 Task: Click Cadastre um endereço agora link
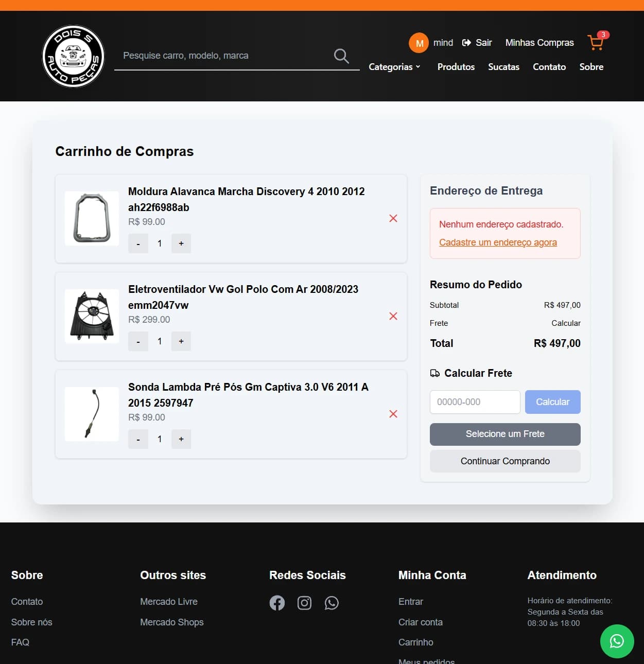(498, 242)
